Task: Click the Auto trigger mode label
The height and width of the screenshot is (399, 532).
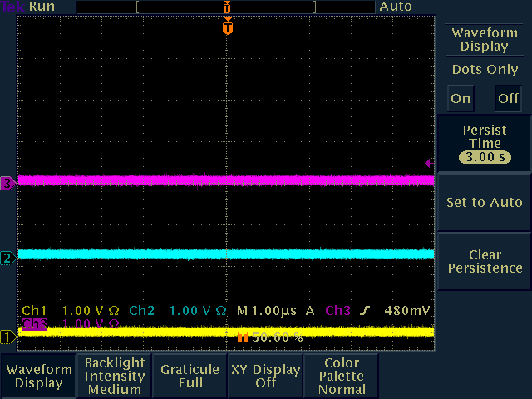Action: (396, 7)
